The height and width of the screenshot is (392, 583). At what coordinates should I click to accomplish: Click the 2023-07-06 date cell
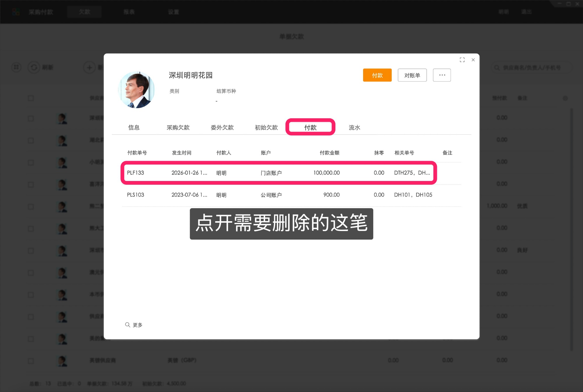pos(189,195)
